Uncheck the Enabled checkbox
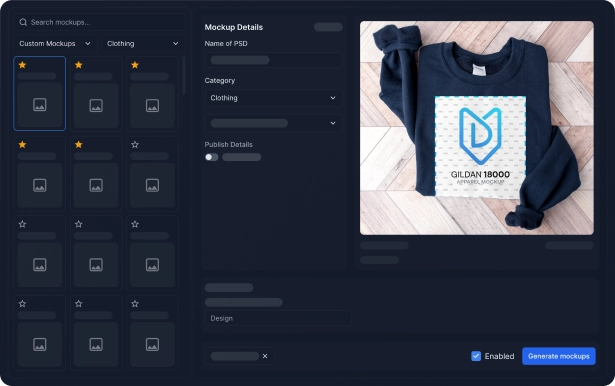Viewport: 615px width, 386px height. point(476,356)
